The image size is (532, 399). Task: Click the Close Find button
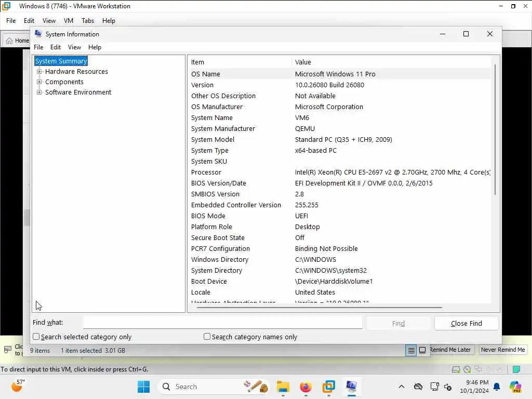tap(467, 323)
